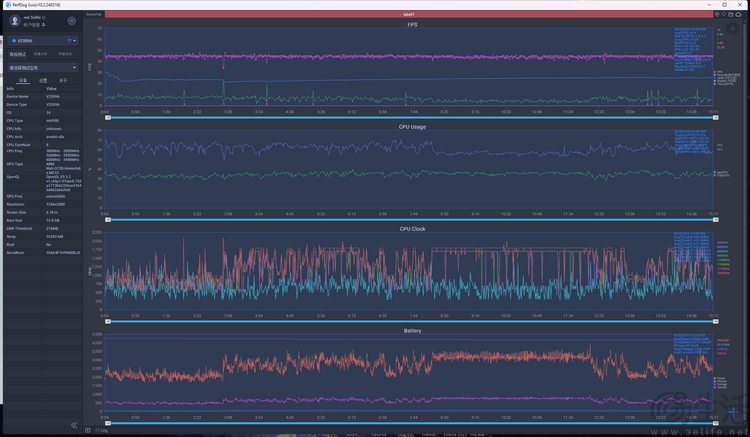Screen dimensions: 750x437
Task: Click the Battery chart title
Action: [x=412, y=331]
